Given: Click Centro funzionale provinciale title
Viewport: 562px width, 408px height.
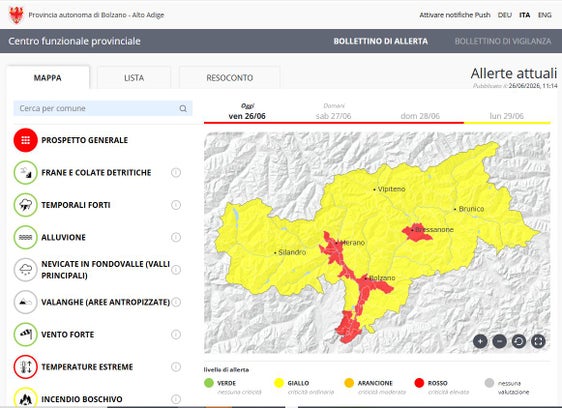Looking at the screenshot, I should point(75,41).
